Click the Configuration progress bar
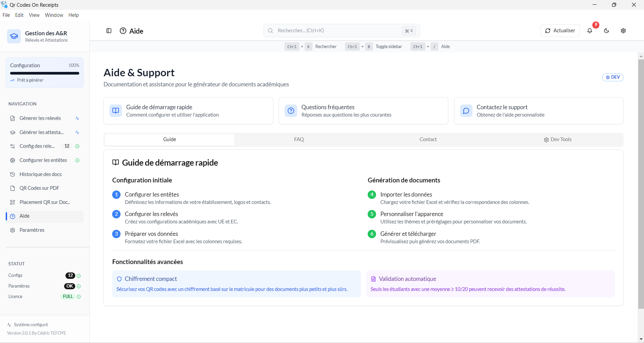The image size is (644, 343). click(x=45, y=73)
